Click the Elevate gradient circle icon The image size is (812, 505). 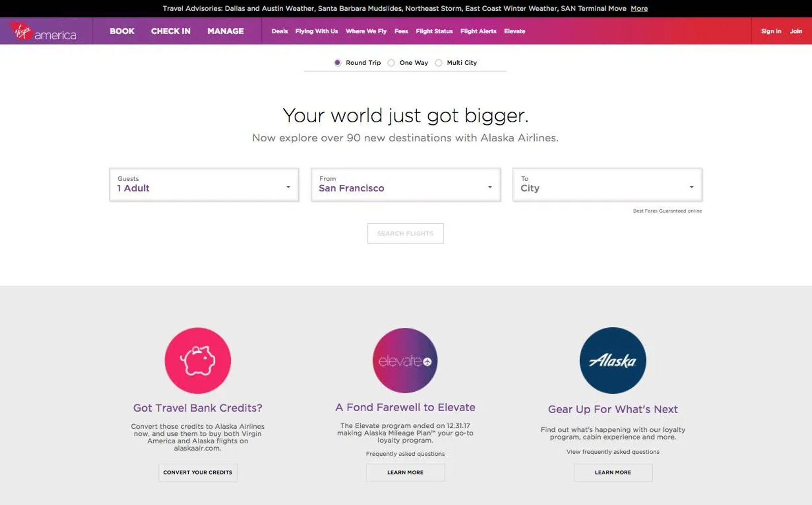[405, 360]
